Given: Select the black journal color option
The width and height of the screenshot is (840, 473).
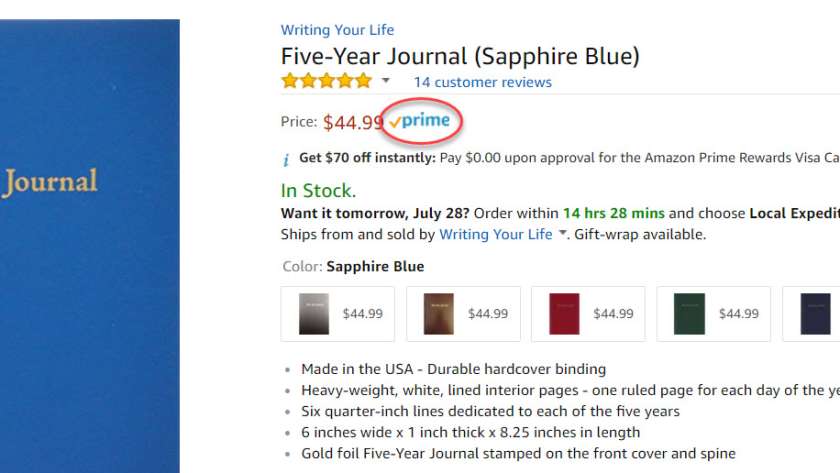Looking at the screenshot, I should click(338, 314).
